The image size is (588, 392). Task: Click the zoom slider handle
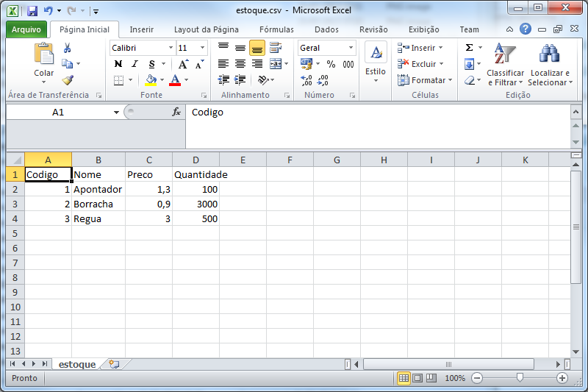(520, 378)
